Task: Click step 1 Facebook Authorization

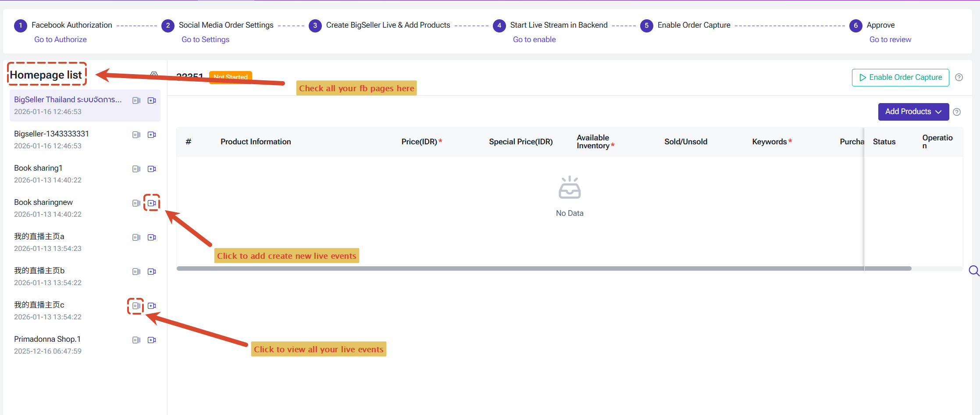Action: tap(63, 25)
